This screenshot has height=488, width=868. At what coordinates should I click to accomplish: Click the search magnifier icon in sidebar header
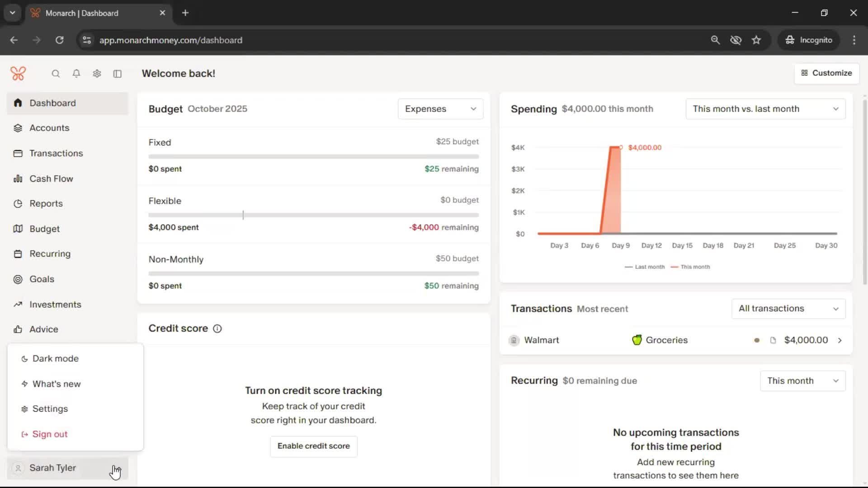point(56,74)
